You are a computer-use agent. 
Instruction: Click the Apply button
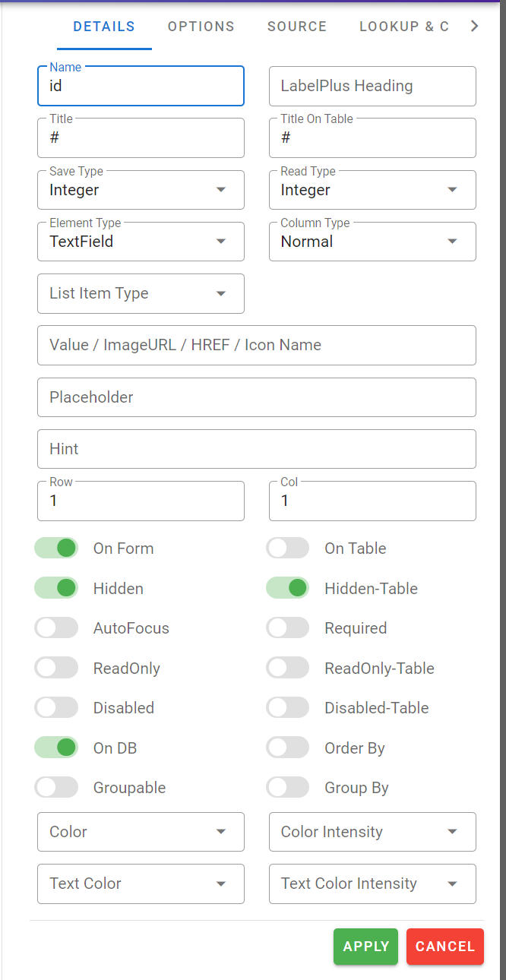(365, 947)
